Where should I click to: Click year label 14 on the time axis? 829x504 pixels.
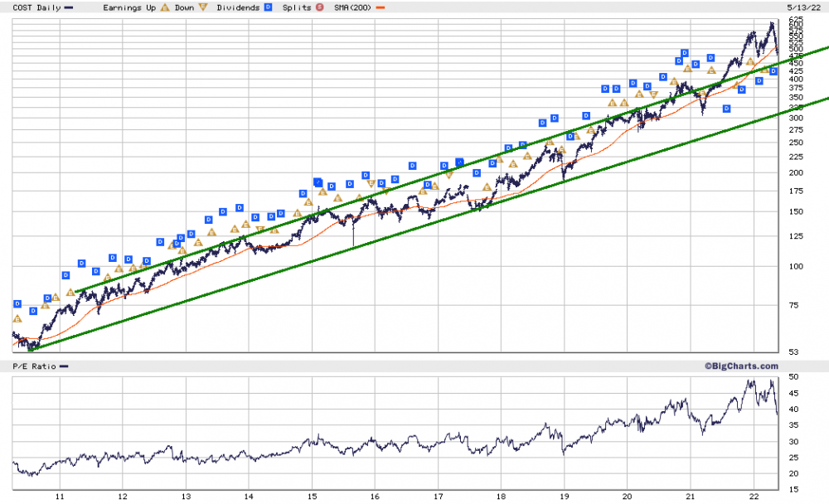pos(249,496)
